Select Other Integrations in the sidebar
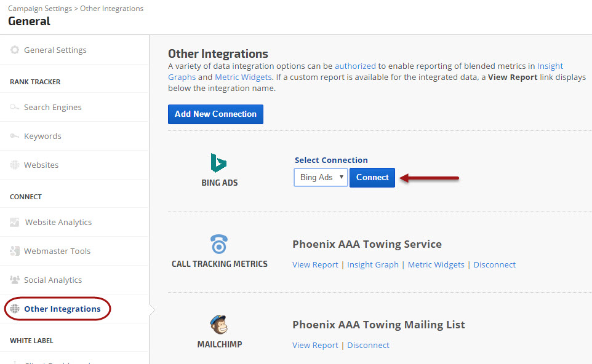Viewport: 592px width, 364px height. pos(62,309)
